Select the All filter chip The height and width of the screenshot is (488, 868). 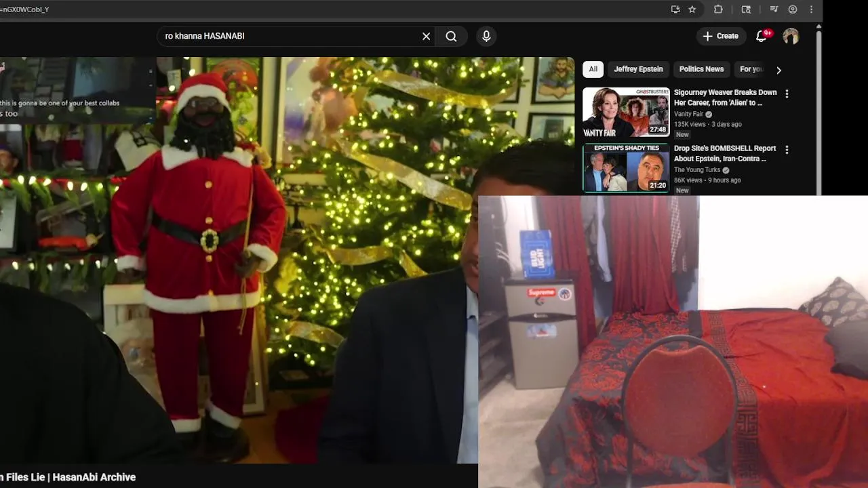point(593,69)
